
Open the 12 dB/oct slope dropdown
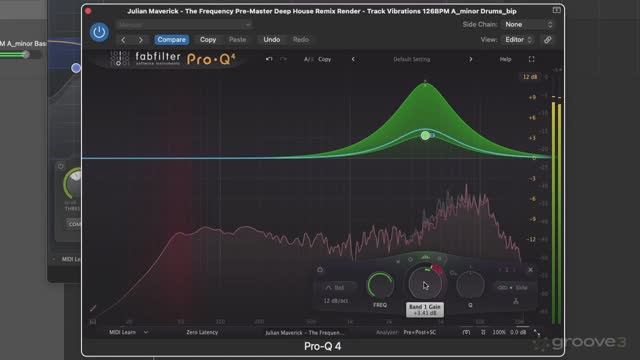coord(336,301)
